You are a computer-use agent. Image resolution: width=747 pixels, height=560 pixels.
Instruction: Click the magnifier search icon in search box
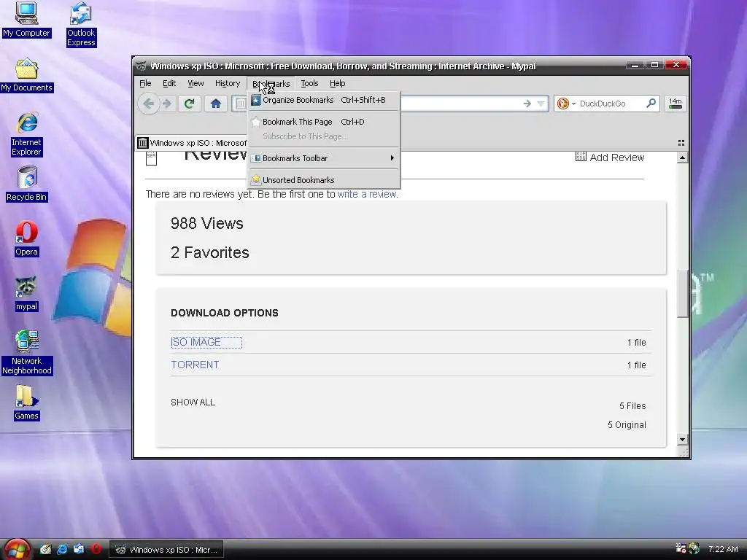pyautogui.click(x=651, y=103)
